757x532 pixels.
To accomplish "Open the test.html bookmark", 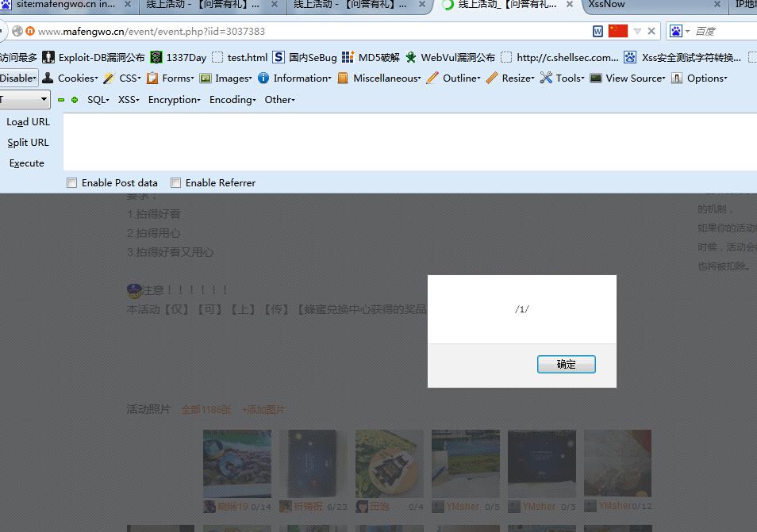I will [240, 57].
